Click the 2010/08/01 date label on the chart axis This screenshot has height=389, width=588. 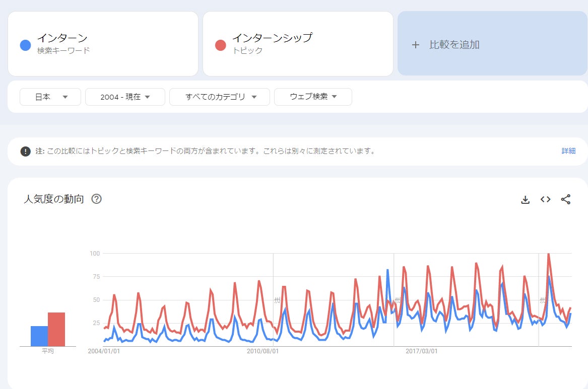(263, 351)
